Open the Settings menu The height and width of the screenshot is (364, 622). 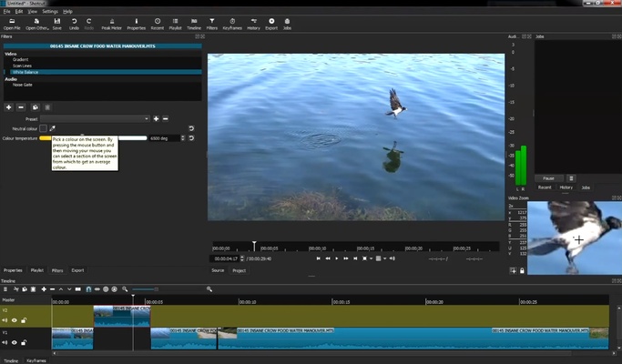click(50, 12)
